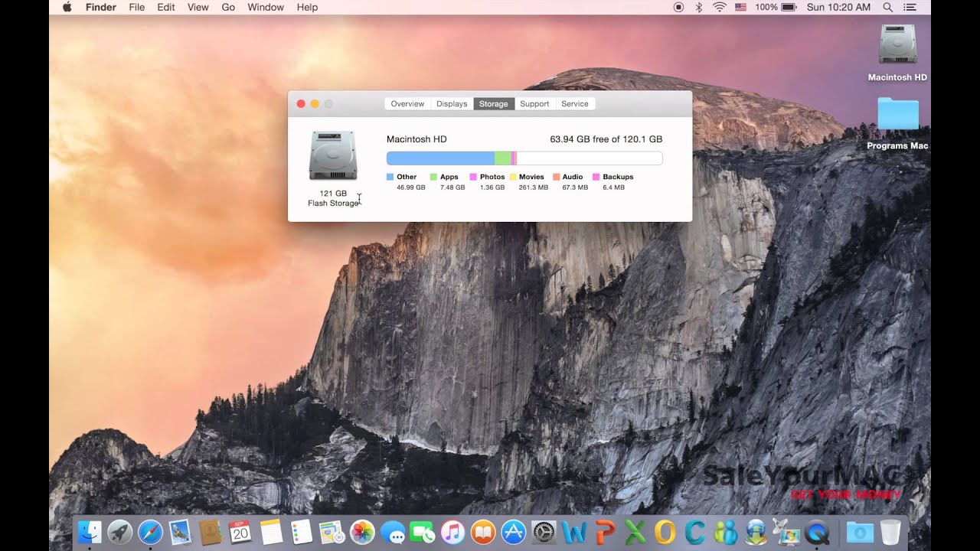Click the orange Audio legend swatch
The height and width of the screenshot is (551, 980).
tap(557, 177)
